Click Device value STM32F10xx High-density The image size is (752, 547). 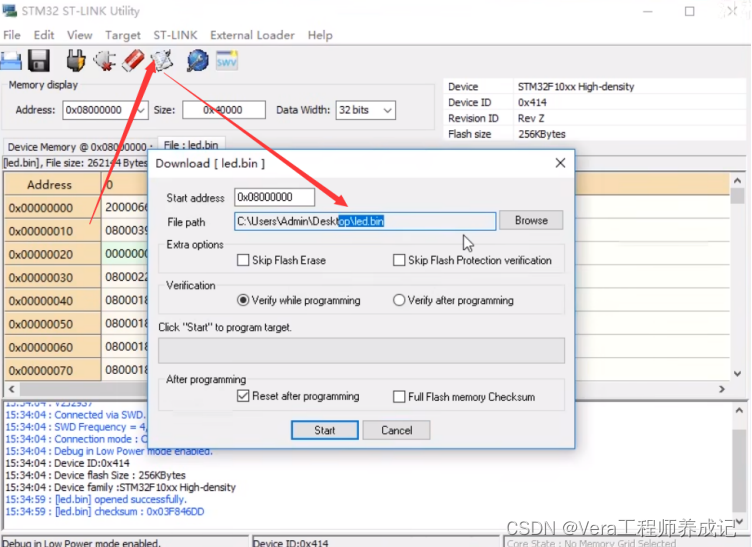[576, 87]
